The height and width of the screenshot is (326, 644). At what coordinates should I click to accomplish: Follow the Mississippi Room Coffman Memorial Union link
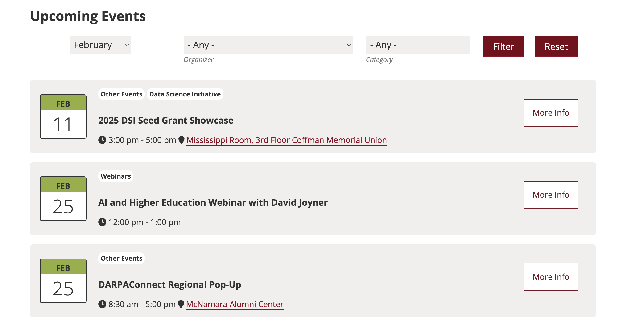(x=286, y=140)
